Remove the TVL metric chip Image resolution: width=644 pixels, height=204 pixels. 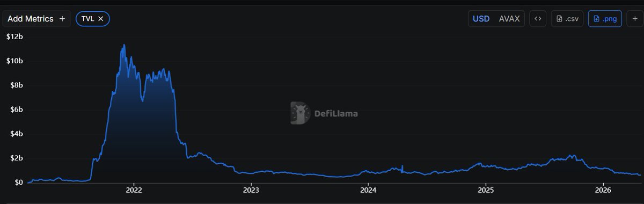(100, 19)
